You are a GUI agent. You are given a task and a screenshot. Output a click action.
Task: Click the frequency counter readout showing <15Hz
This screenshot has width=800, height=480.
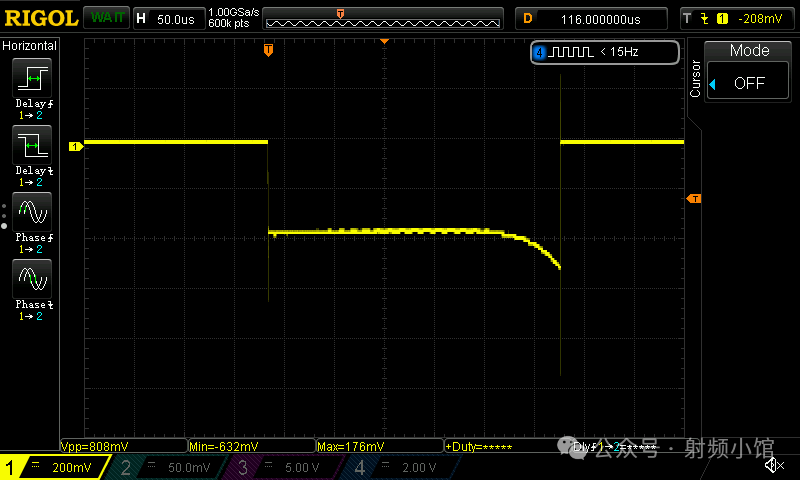coord(604,51)
